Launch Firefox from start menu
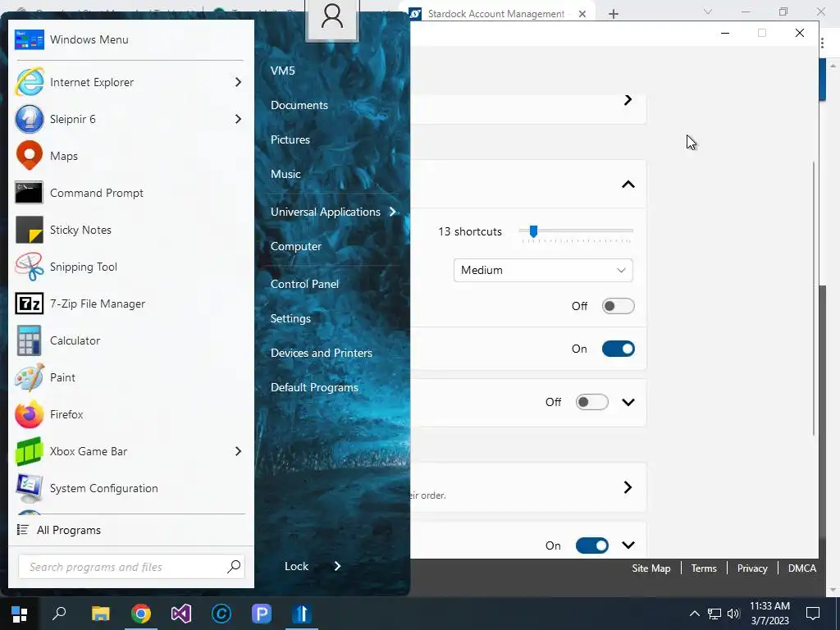This screenshot has width=840, height=630. (129, 414)
